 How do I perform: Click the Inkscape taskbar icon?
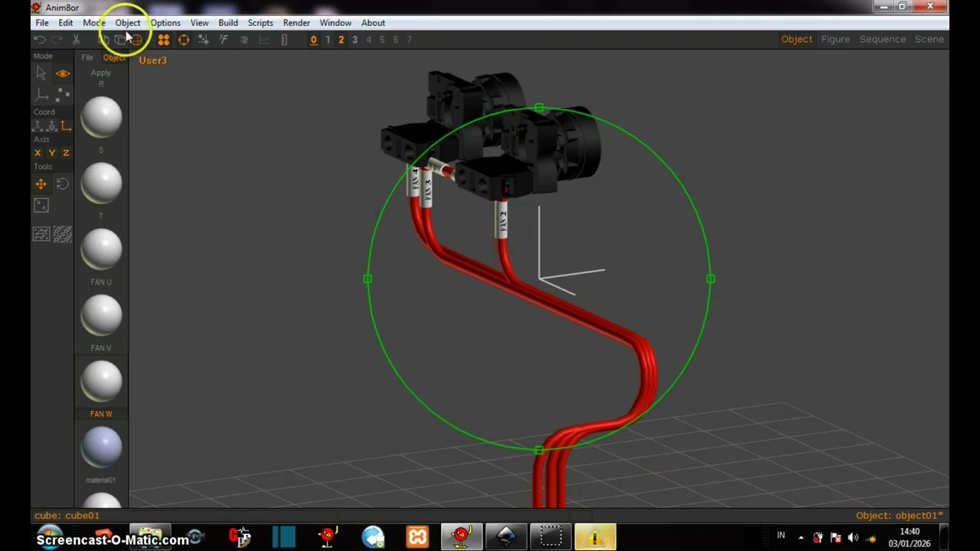point(506,537)
